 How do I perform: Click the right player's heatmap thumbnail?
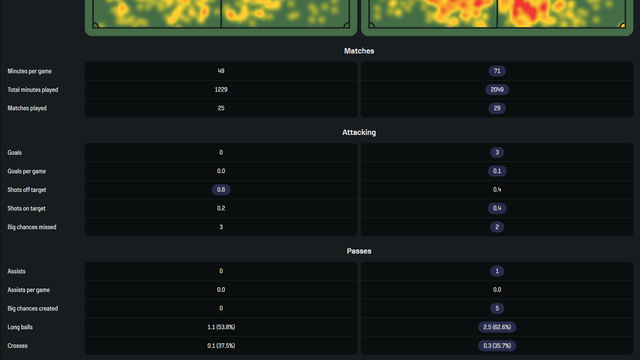tap(497, 17)
